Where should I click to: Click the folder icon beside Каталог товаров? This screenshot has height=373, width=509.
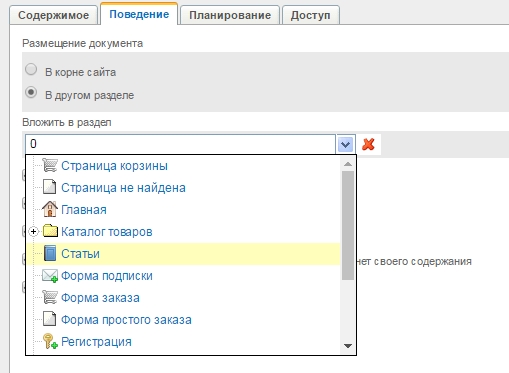coord(50,231)
